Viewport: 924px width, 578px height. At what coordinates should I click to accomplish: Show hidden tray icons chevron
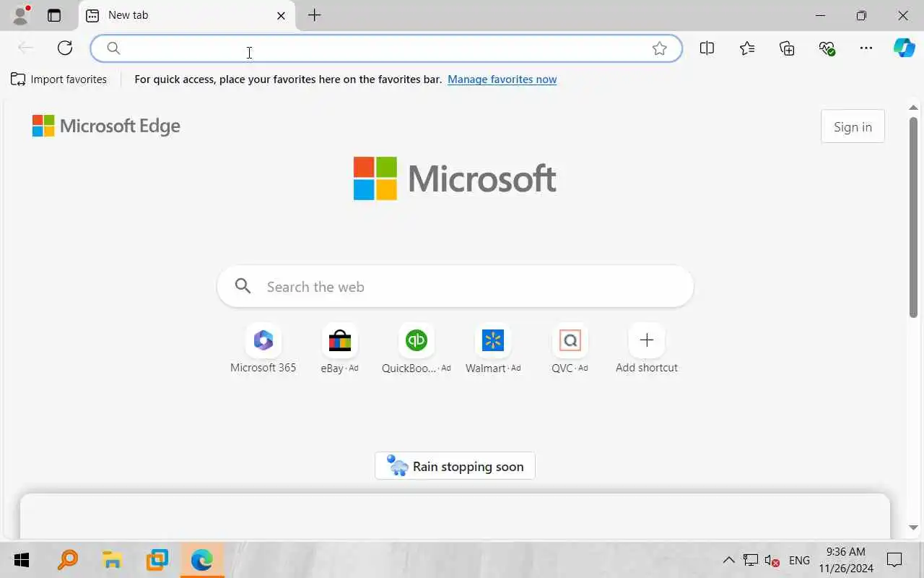click(x=728, y=560)
